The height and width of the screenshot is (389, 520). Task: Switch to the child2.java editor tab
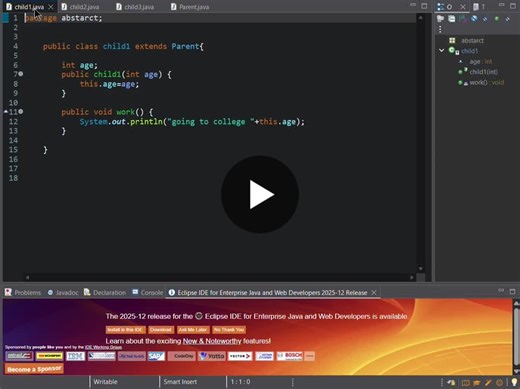[80, 7]
